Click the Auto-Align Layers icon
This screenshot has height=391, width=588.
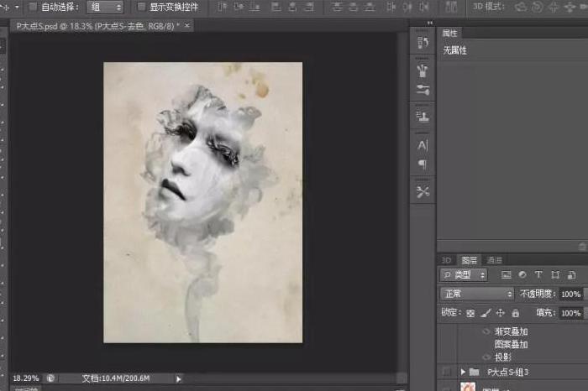point(451,7)
